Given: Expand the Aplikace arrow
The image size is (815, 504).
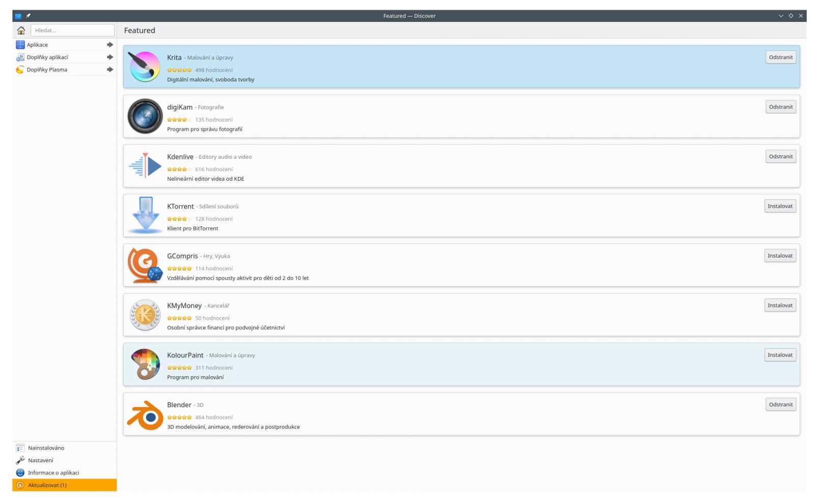Looking at the screenshot, I should click(x=110, y=45).
